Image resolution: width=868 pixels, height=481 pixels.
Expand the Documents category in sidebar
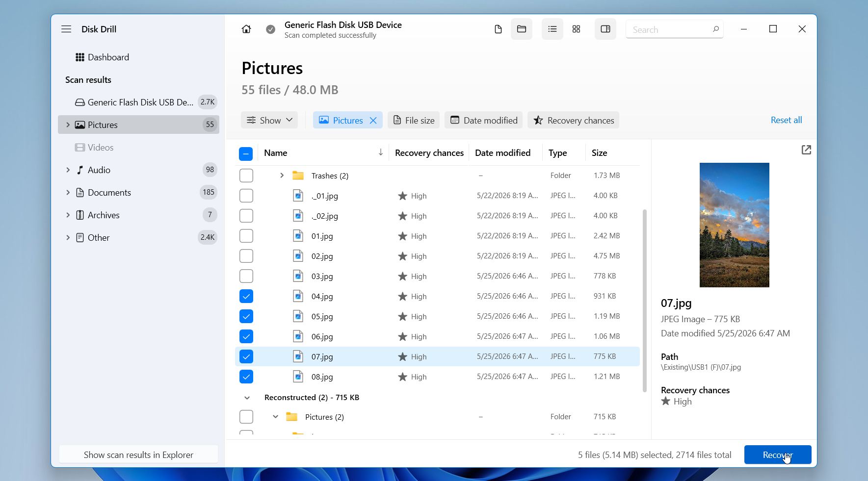pos(68,192)
